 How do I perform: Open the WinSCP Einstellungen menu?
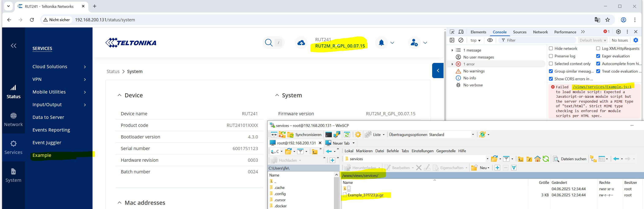click(422, 151)
